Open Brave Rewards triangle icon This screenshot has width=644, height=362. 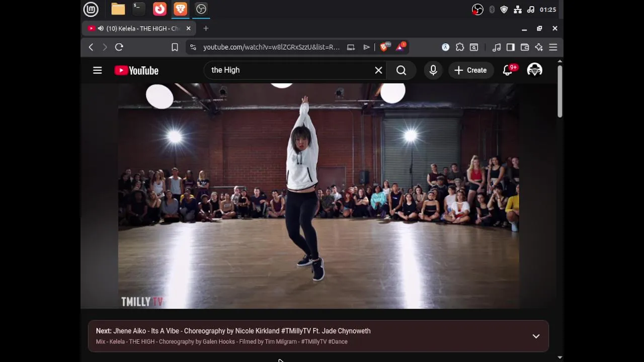click(401, 47)
